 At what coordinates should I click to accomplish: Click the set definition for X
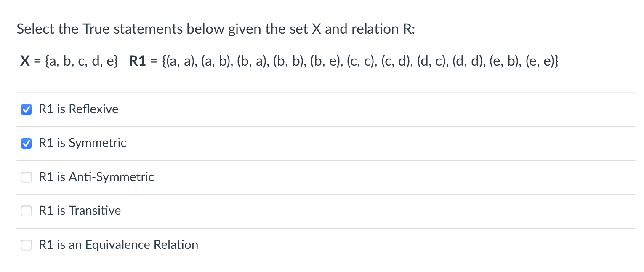[x=69, y=61]
